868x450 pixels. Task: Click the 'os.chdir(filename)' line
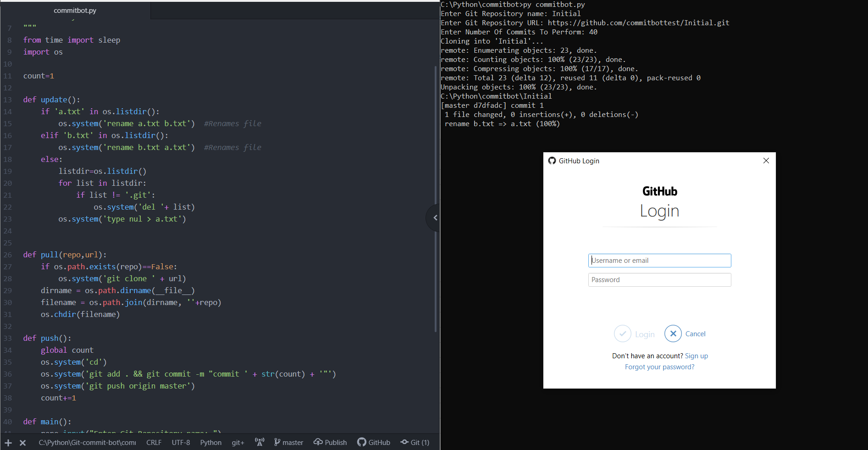tap(80, 314)
